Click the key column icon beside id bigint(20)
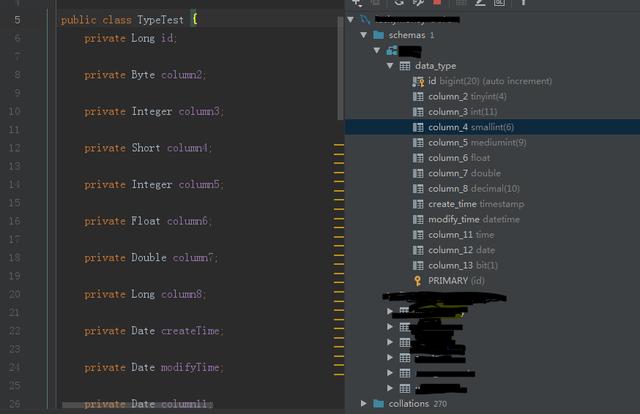640x414 pixels. click(418, 82)
